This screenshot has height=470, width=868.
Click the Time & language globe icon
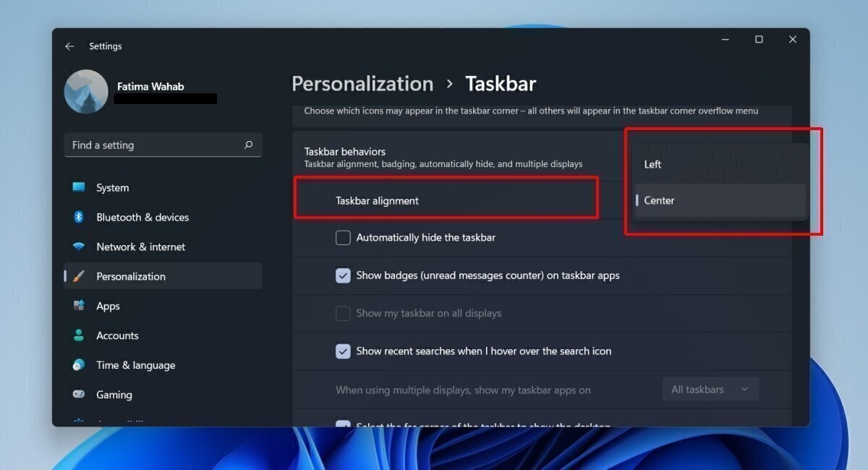(79, 365)
